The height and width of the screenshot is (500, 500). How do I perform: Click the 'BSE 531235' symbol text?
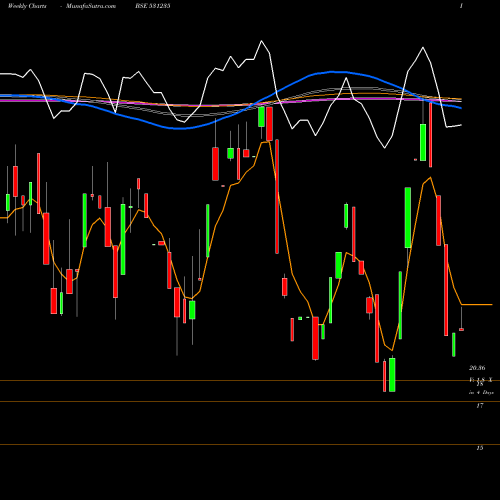(x=153, y=6)
